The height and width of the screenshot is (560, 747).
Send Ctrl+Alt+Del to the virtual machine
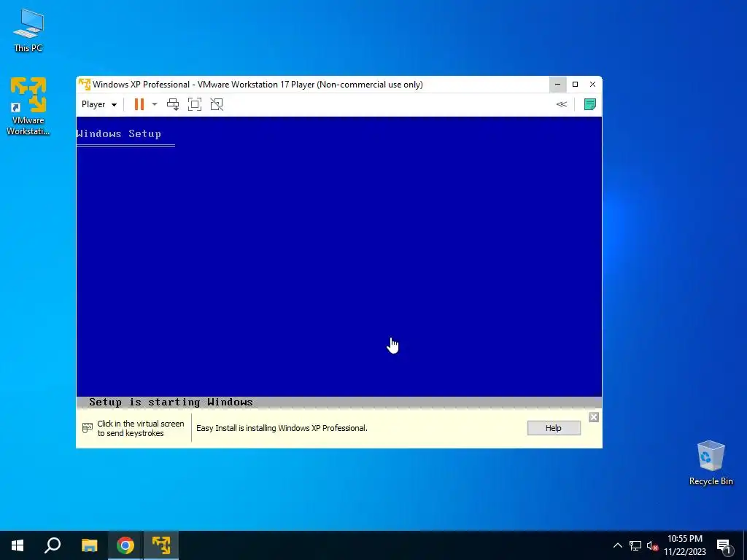point(173,104)
